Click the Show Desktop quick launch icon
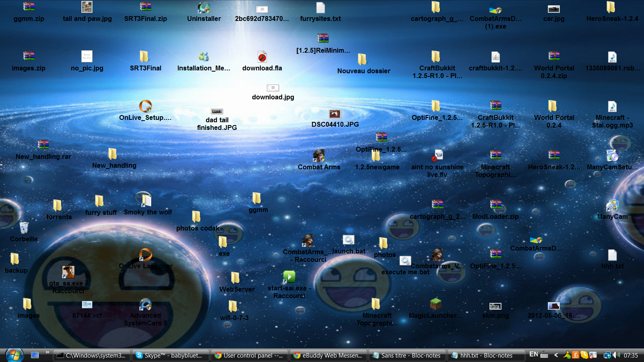 tap(35, 355)
